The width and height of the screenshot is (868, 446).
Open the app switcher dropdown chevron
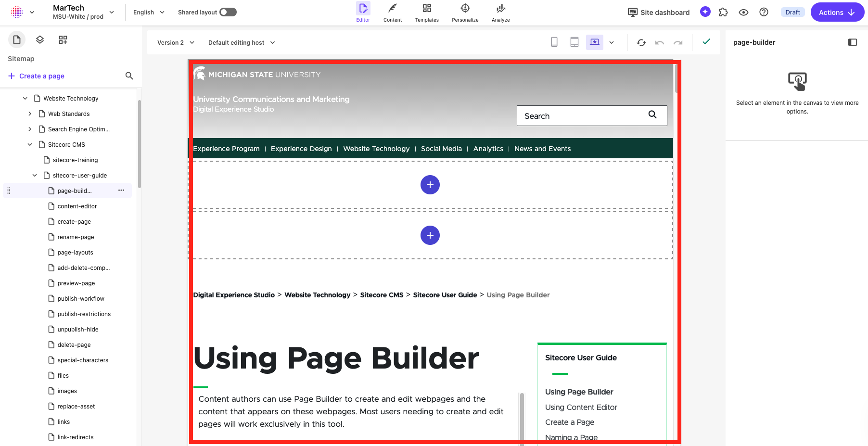(x=32, y=12)
